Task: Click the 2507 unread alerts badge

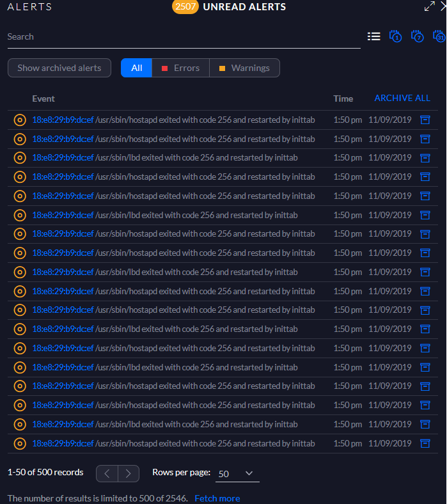Action: pyautogui.click(x=185, y=6)
